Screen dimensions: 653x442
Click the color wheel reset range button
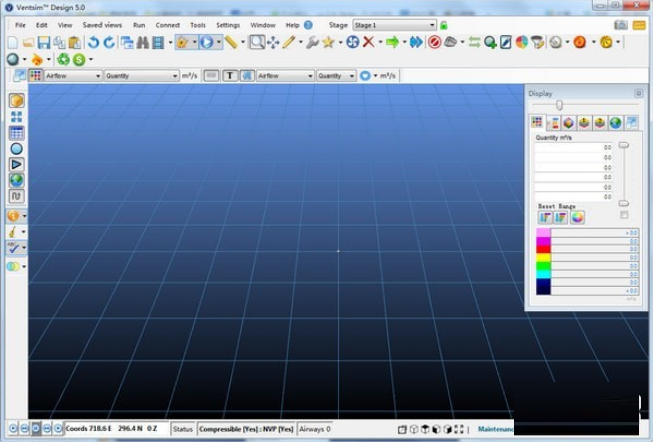(x=577, y=217)
